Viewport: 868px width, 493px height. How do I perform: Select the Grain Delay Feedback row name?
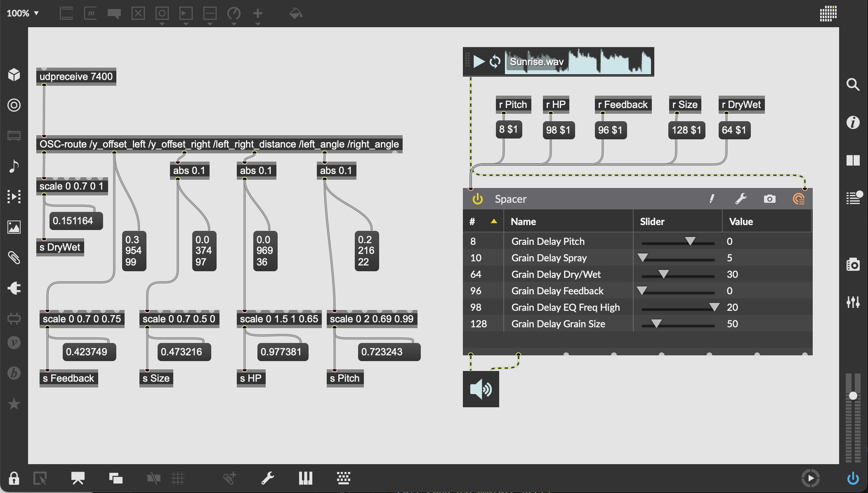pyautogui.click(x=557, y=291)
